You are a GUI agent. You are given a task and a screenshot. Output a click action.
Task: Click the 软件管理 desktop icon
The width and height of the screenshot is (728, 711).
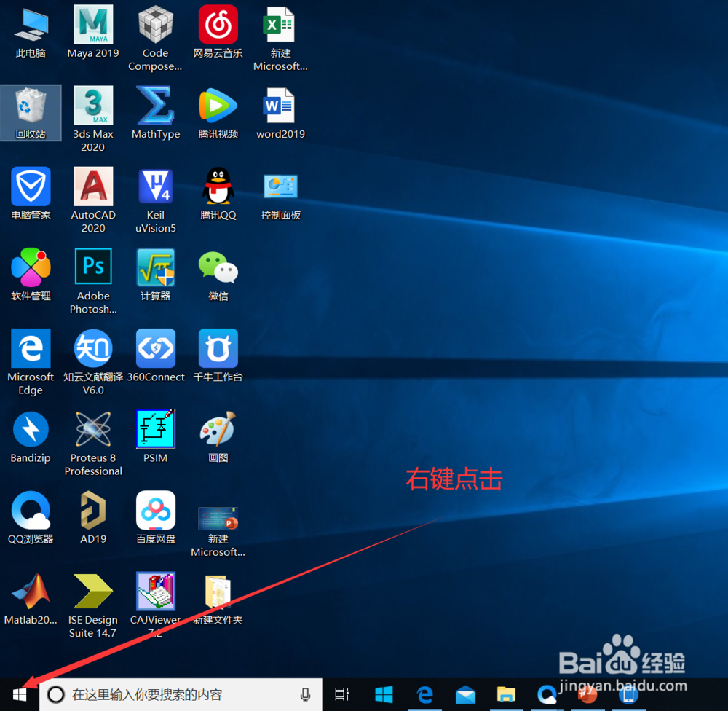click(31, 275)
